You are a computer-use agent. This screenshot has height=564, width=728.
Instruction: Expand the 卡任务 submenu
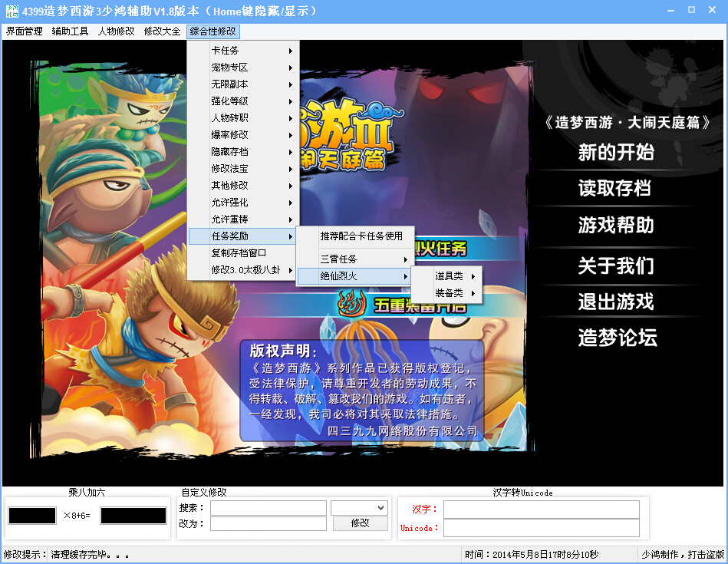(242, 51)
